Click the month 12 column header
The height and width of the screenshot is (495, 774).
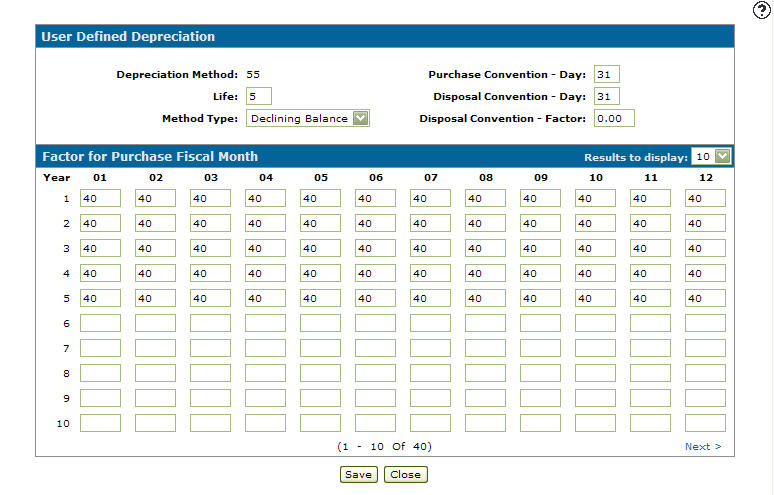pos(706,178)
